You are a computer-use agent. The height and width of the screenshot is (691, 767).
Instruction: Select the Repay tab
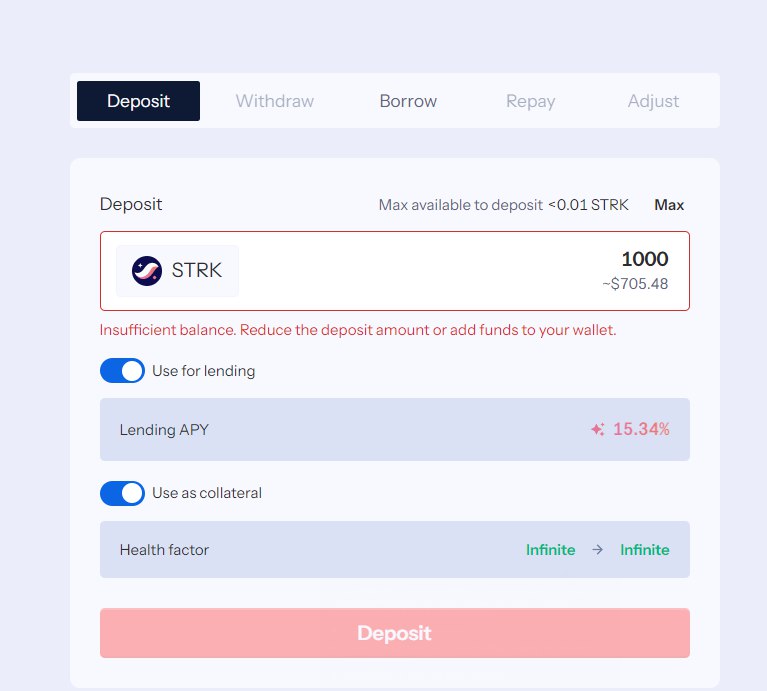(x=530, y=101)
